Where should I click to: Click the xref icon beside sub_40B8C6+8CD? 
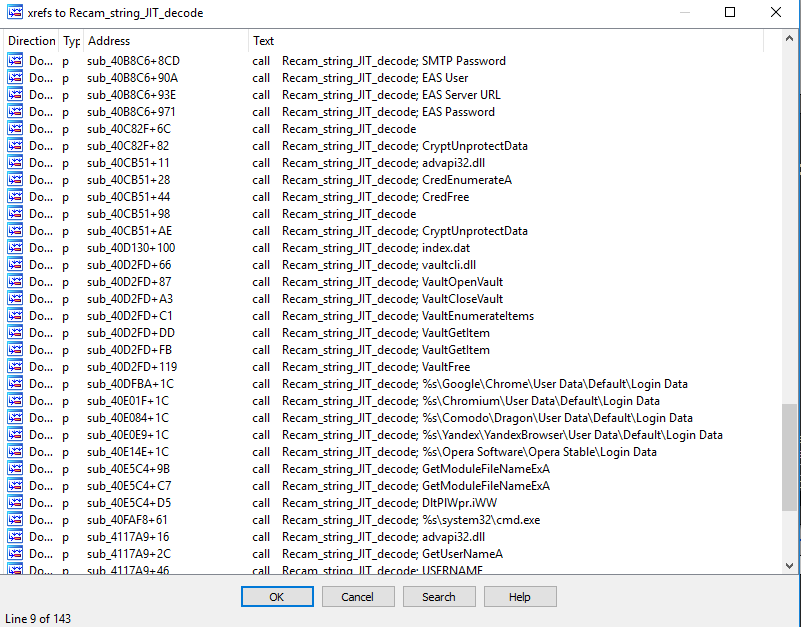(15, 60)
